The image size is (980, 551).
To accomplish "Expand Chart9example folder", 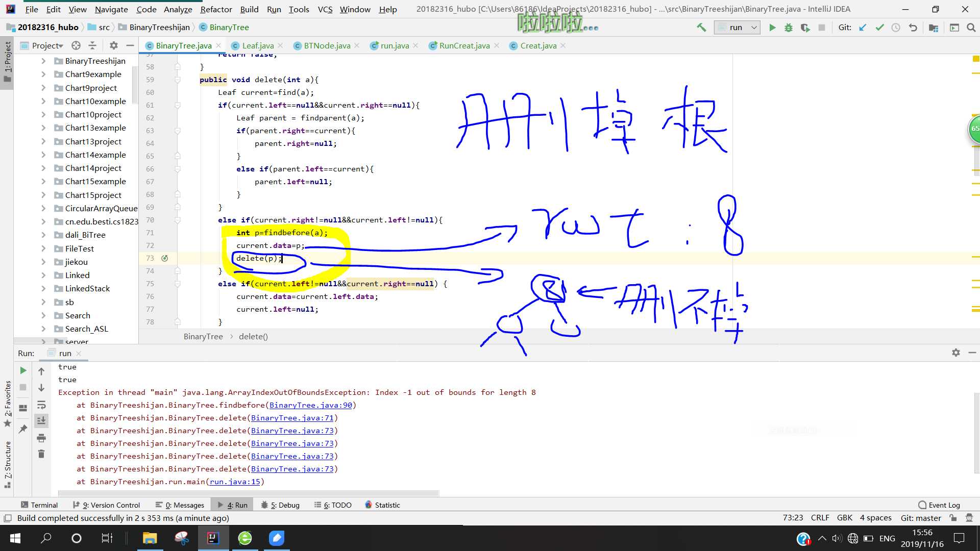I will point(43,74).
